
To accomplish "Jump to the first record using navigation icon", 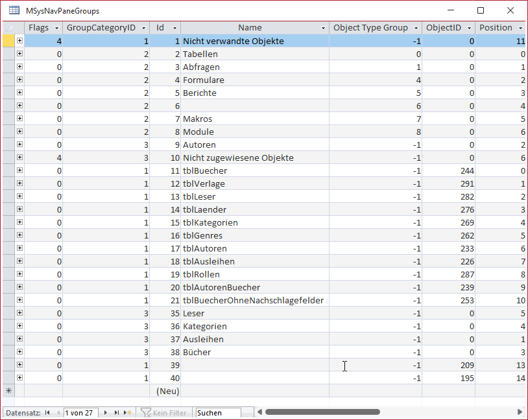I will (x=46, y=412).
